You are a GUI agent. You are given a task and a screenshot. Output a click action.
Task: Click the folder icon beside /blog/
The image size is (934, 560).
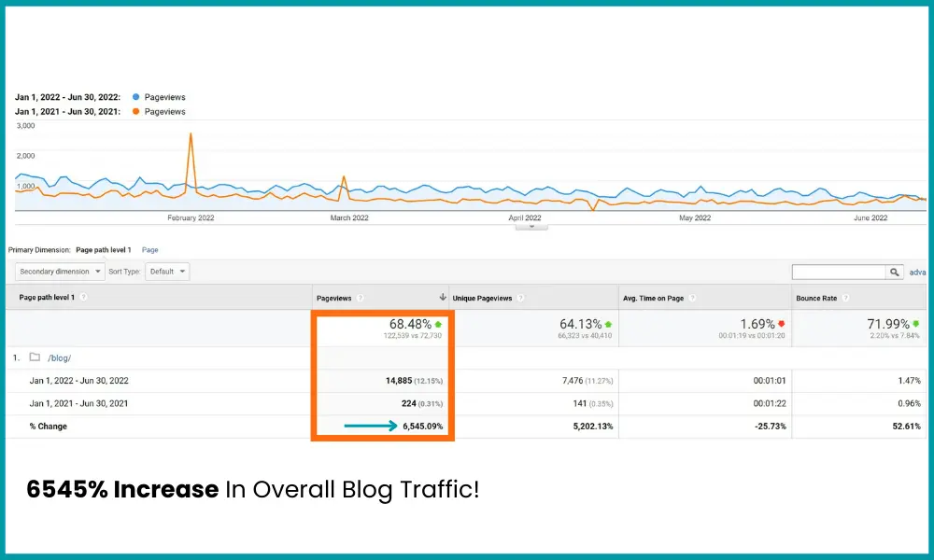[x=33, y=357]
